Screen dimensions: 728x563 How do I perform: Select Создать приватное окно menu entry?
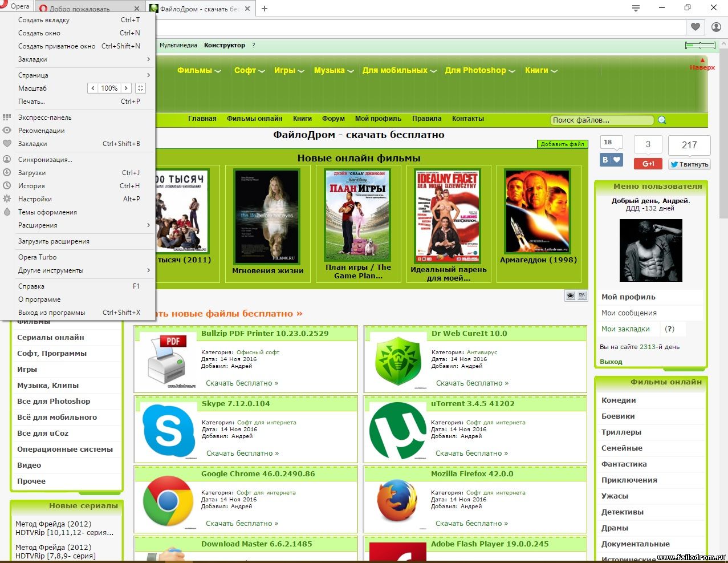(x=78, y=46)
